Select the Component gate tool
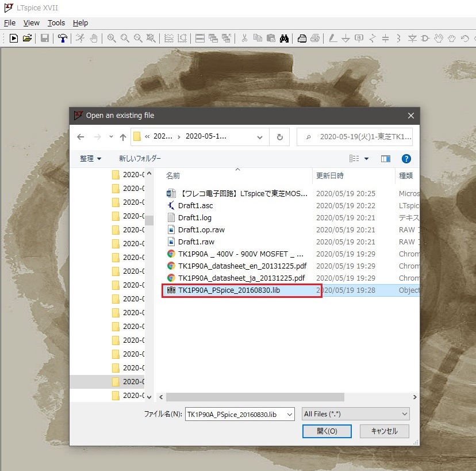476x471 pixels. point(425,39)
